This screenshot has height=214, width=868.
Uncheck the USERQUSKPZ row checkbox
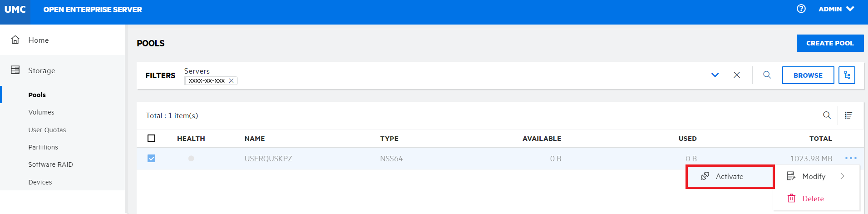pyautogui.click(x=152, y=159)
